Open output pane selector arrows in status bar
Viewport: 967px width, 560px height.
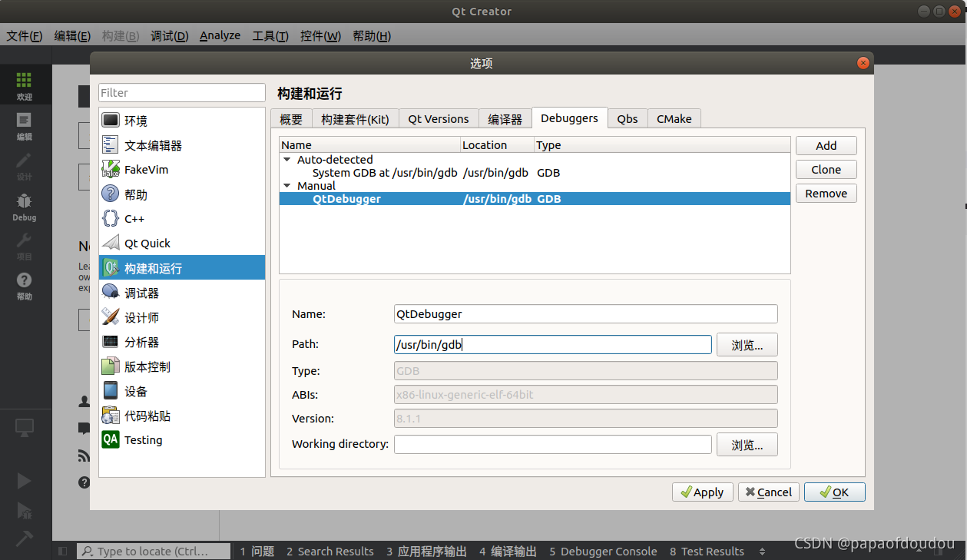762,551
